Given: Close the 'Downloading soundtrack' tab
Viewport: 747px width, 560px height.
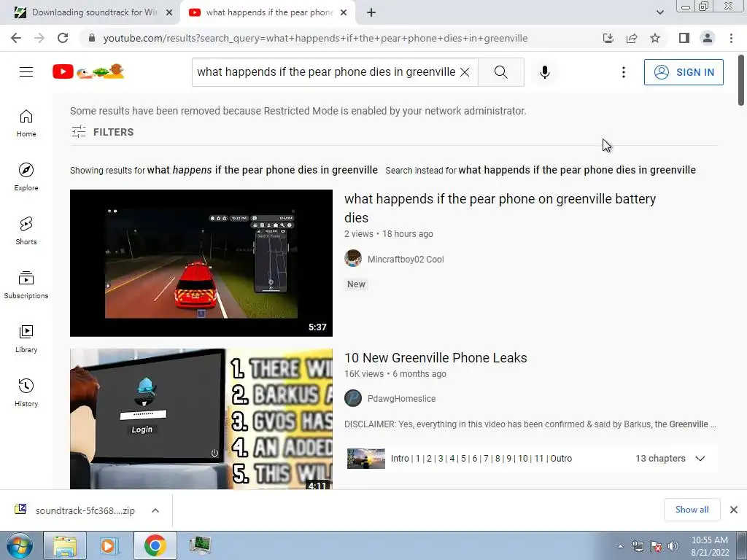Looking at the screenshot, I should [x=169, y=12].
